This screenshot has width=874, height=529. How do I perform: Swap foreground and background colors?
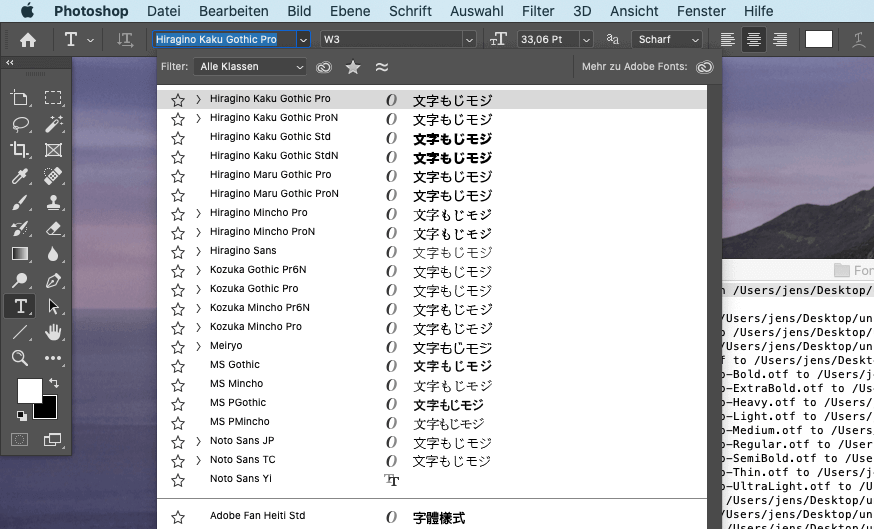(54, 383)
